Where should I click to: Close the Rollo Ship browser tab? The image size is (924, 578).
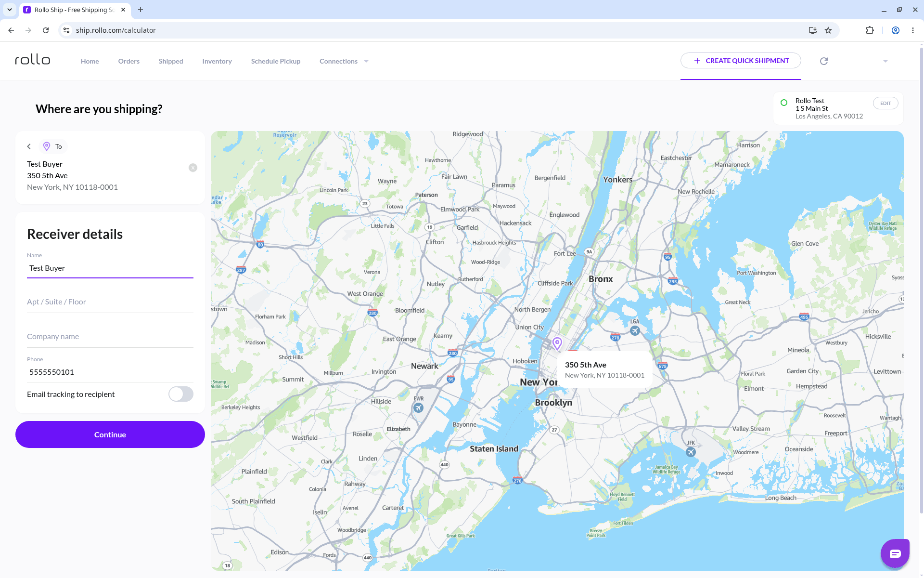123,10
